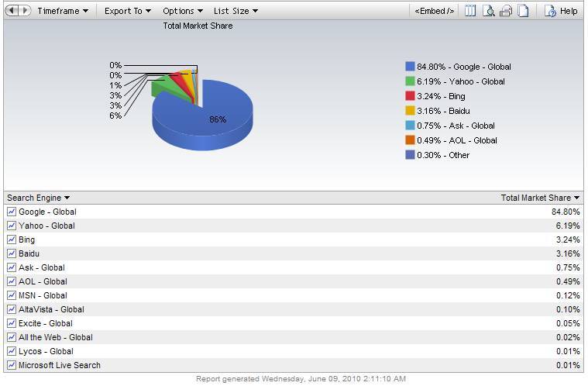Viewport: 588px width, 386px height.
Task: Click the Help question-mark icon
Action: (x=550, y=11)
